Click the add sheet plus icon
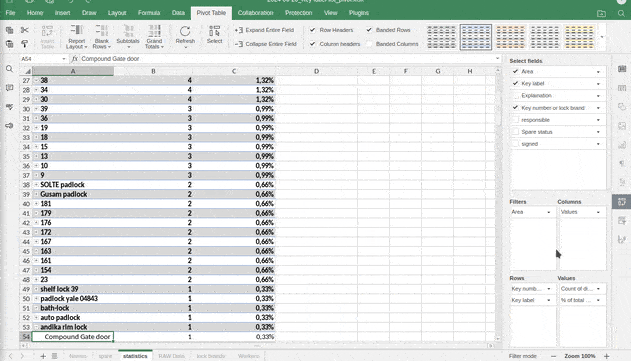The width and height of the screenshot is (631, 361). pyautogui.click(x=43, y=356)
